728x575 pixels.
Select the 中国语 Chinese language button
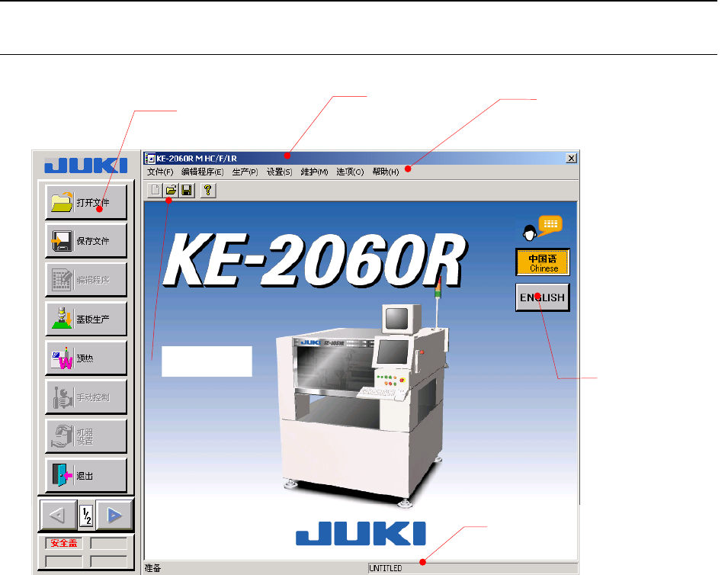pyautogui.click(x=543, y=262)
